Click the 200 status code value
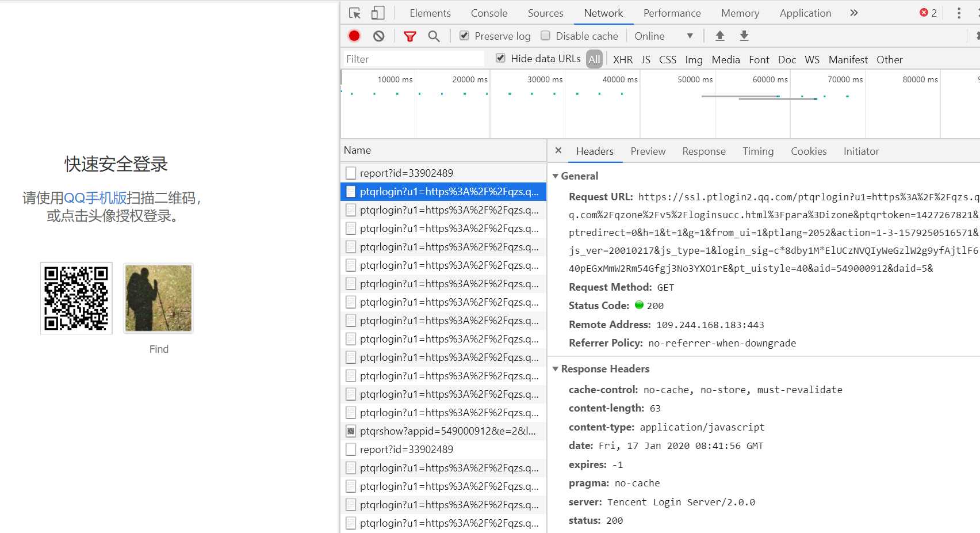 (x=654, y=306)
